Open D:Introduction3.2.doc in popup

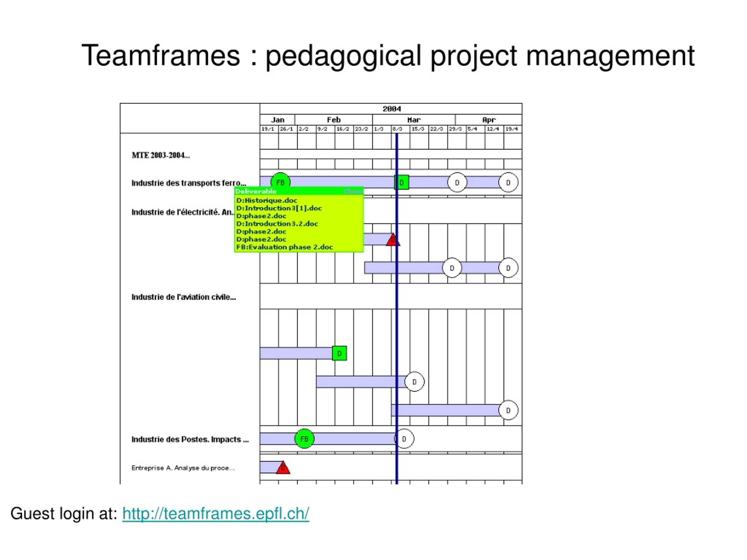coord(277,223)
